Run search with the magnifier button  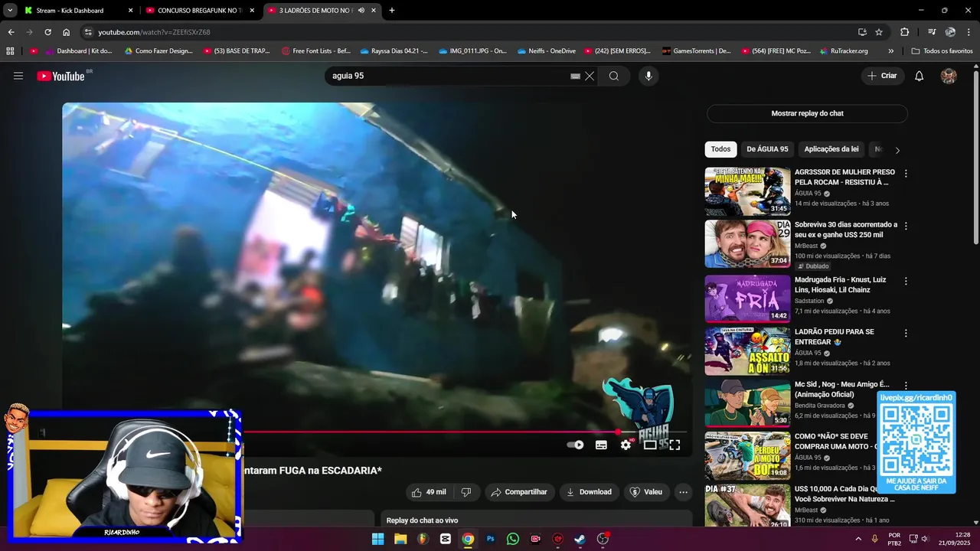point(614,76)
